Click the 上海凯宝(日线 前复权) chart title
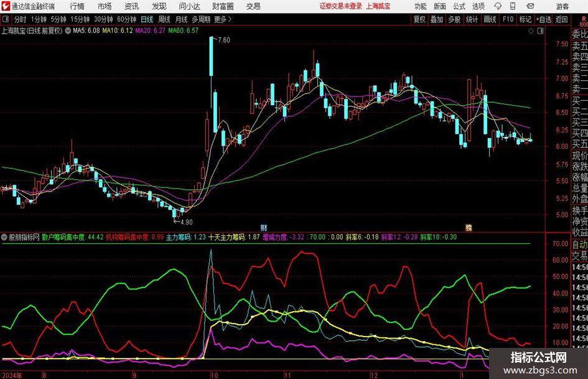This screenshot has width=588, height=379. pyautogui.click(x=32, y=30)
